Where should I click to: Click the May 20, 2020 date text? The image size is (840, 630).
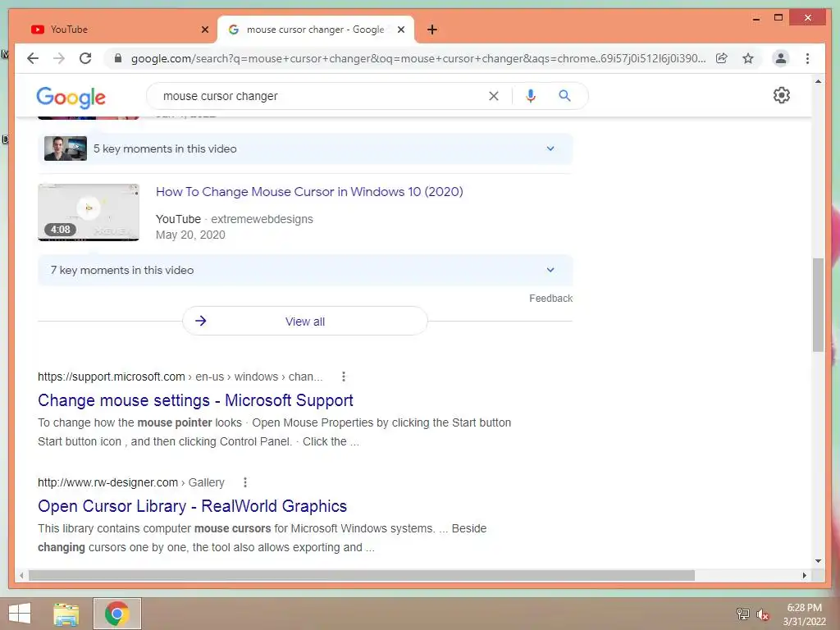coord(190,235)
